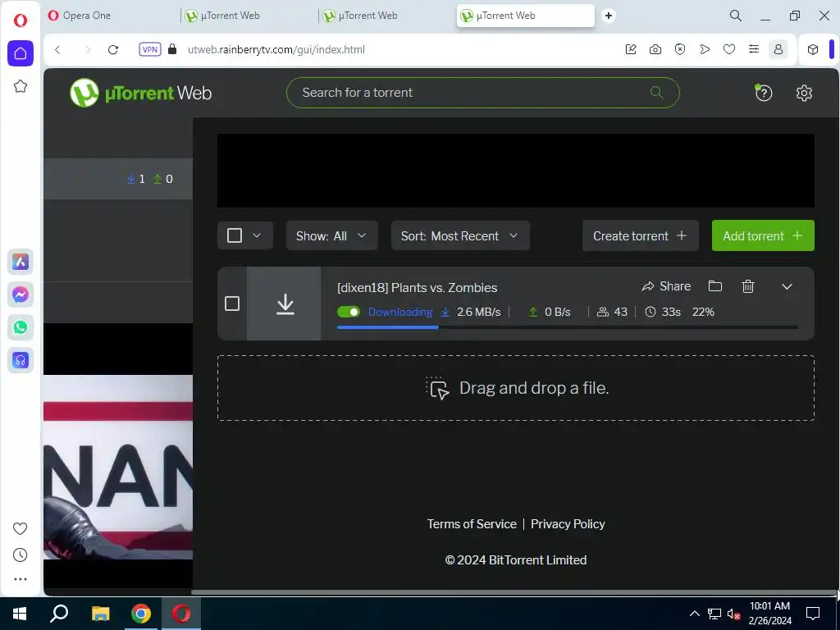Image resolution: width=840 pixels, height=630 pixels.
Task: Go back to previous page
Action: tap(58, 49)
